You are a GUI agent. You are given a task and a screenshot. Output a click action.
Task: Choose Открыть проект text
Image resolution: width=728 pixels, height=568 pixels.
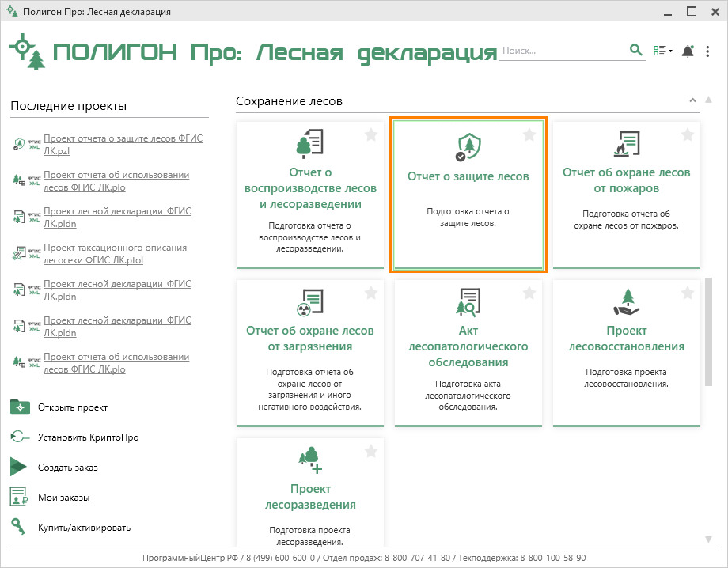[x=73, y=407]
